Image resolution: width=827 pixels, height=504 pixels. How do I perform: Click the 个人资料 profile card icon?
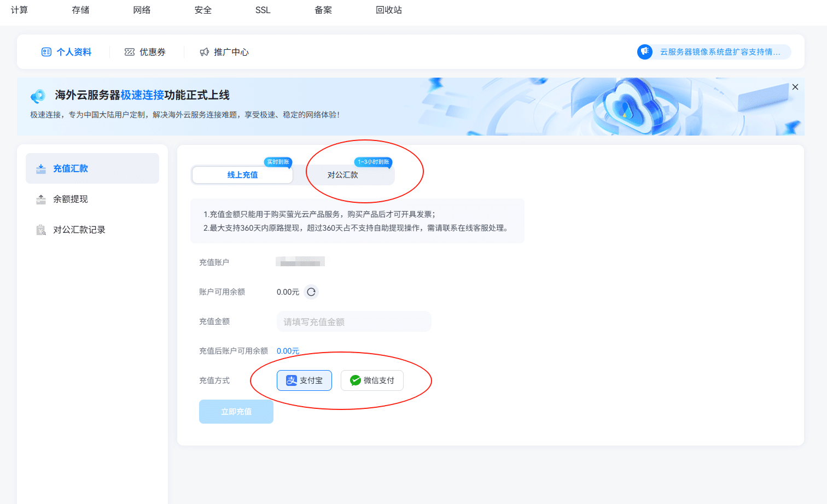[x=46, y=52]
